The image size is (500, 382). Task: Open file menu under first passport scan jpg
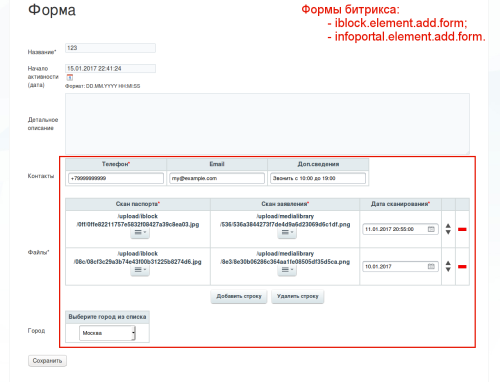pos(140,232)
